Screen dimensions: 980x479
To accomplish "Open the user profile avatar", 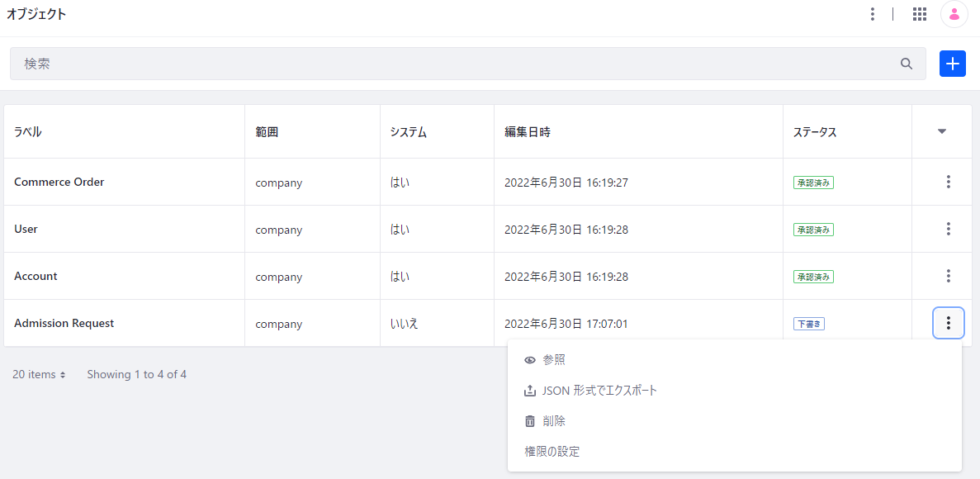I will 954,14.
